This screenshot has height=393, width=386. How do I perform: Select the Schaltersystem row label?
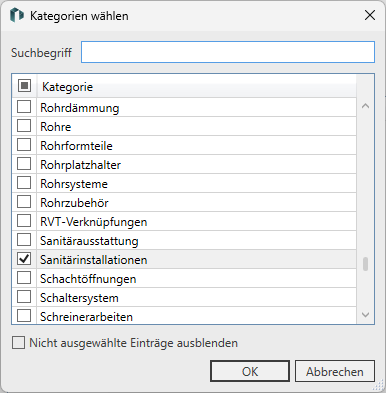79,298
